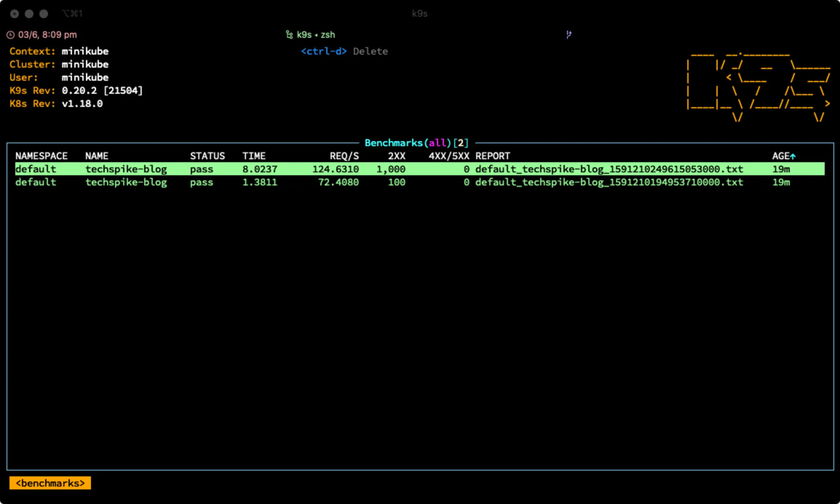
Task: Open report ending 249615053000.txt
Action: pyautogui.click(x=609, y=169)
